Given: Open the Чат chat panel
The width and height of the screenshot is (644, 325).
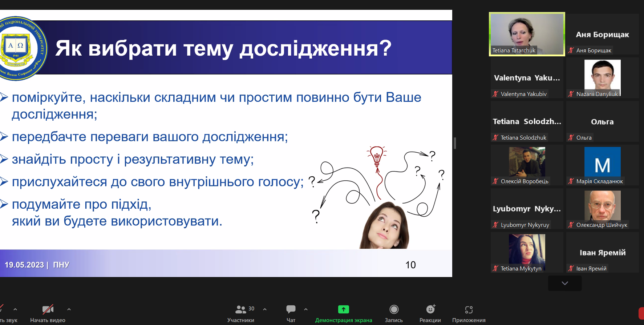Looking at the screenshot, I should (291, 313).
